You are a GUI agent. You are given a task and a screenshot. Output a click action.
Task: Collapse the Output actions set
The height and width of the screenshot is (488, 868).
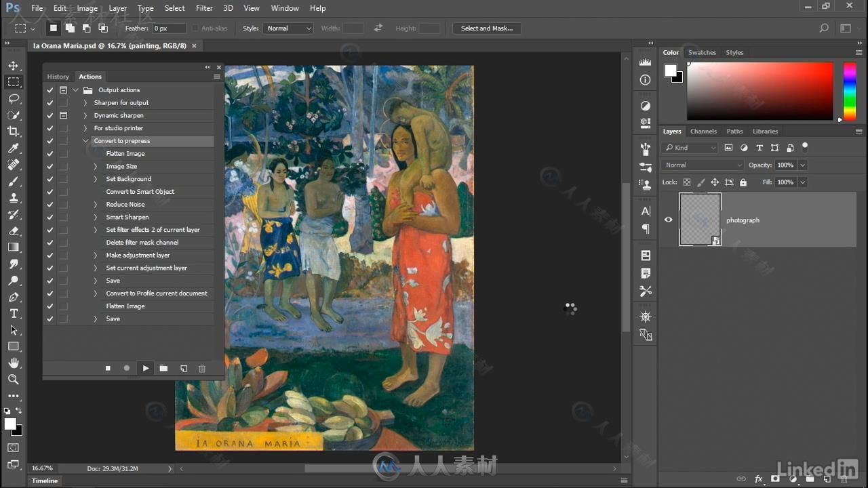(x=75, y=90)
